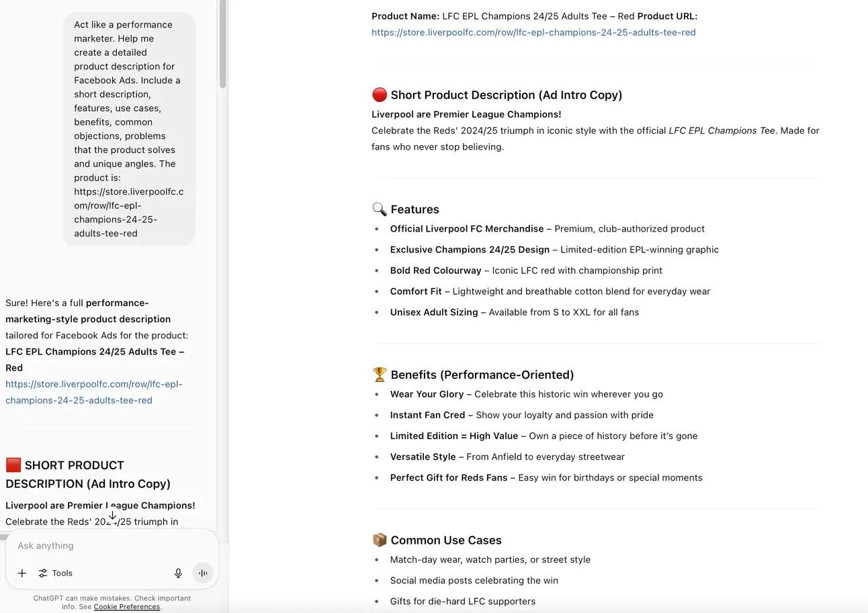The height and width of the screenshot is (613, 868).
Task: Click 'Comfort Fit' bullet
Action: (550, 291)
